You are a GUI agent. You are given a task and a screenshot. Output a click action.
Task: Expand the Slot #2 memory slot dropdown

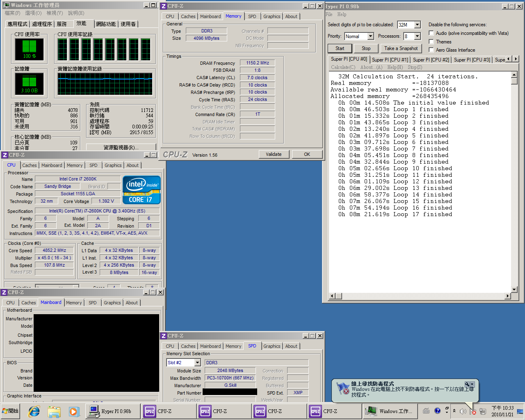pos(197,363)
